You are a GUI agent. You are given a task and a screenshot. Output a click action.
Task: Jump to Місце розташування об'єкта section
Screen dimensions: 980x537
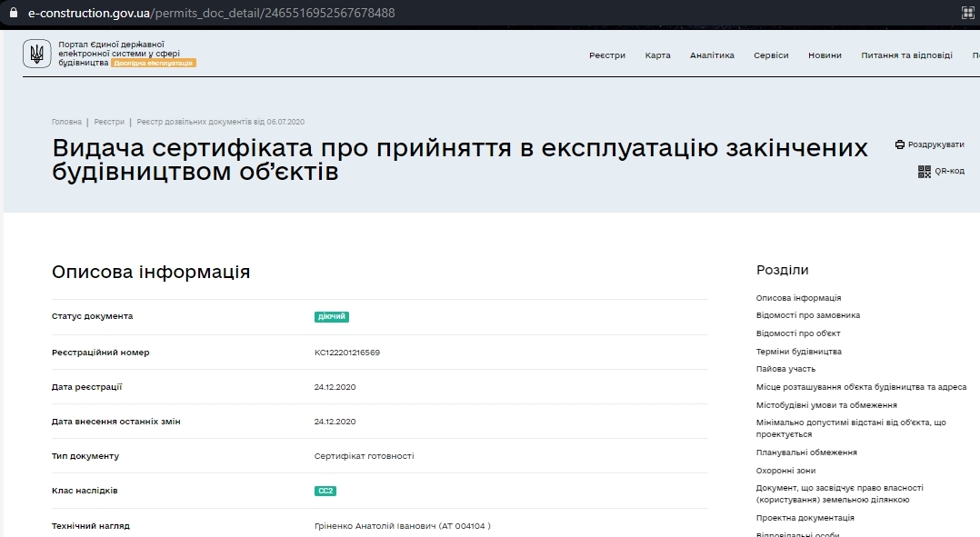tap(861, 387)
